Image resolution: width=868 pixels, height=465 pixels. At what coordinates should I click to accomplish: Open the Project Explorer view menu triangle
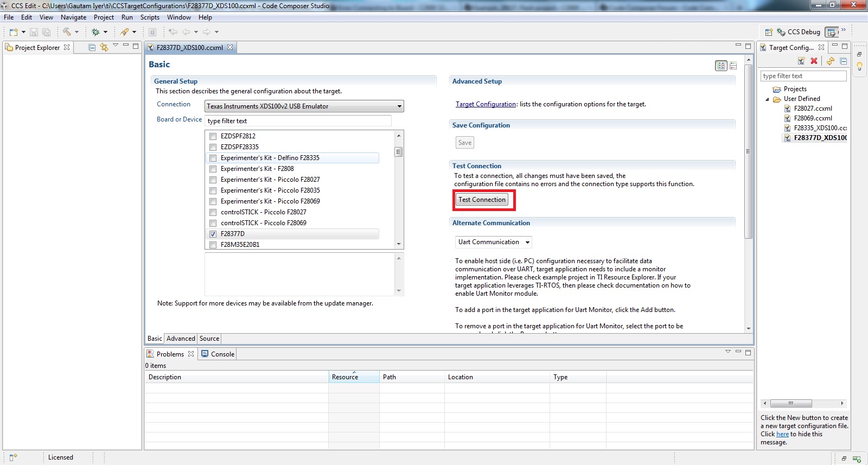116,46
